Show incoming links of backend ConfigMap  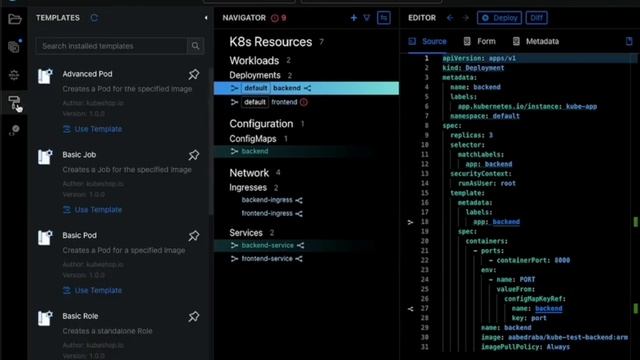point(234,151)
